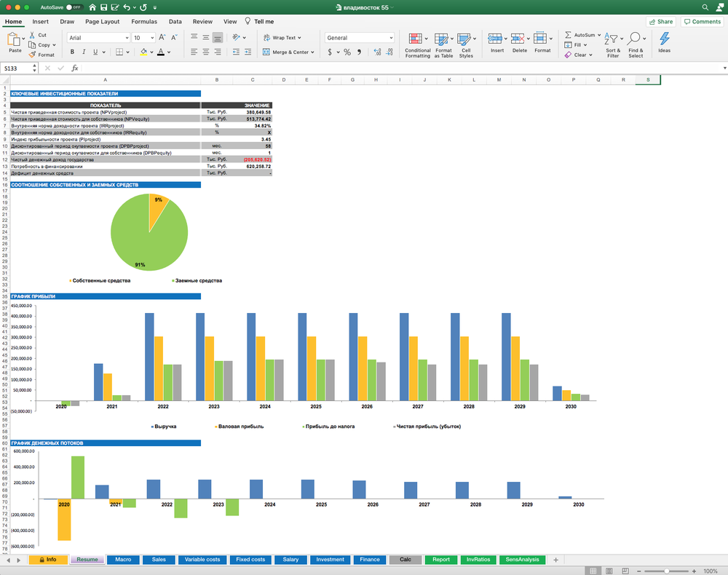This screenshot has height=575, width=728.
Task: Click the Insert function fx icon
Action: 73,68
